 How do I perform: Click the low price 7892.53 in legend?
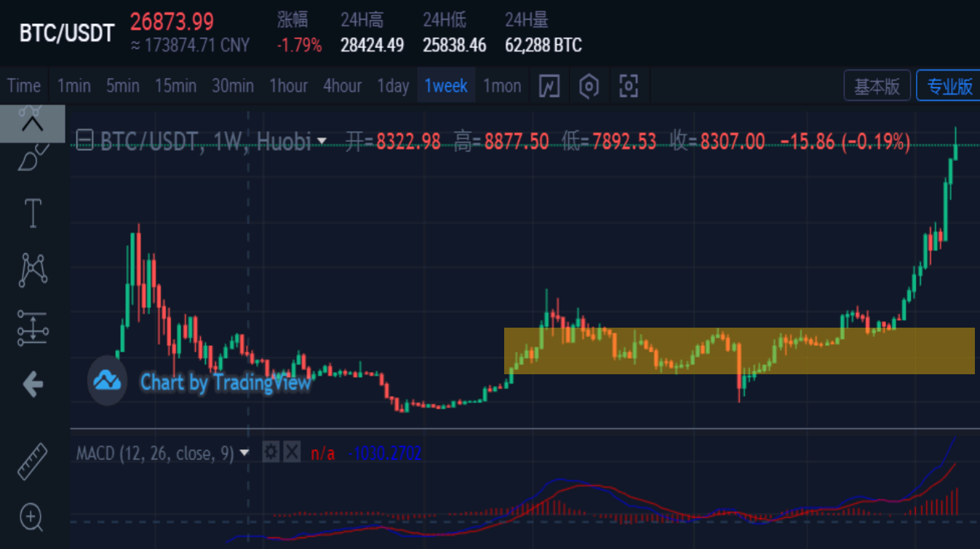[624, 141]
